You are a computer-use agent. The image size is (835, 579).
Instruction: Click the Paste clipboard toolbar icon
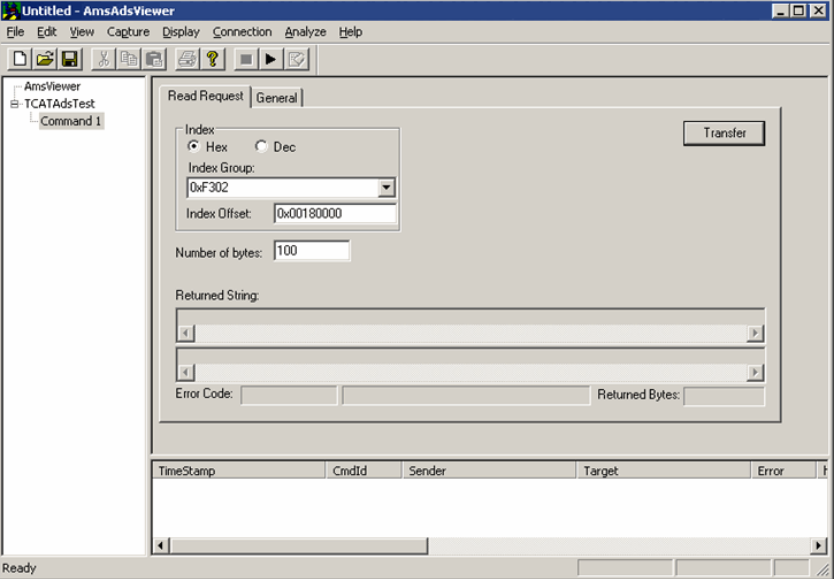click(x=154, y=59)
